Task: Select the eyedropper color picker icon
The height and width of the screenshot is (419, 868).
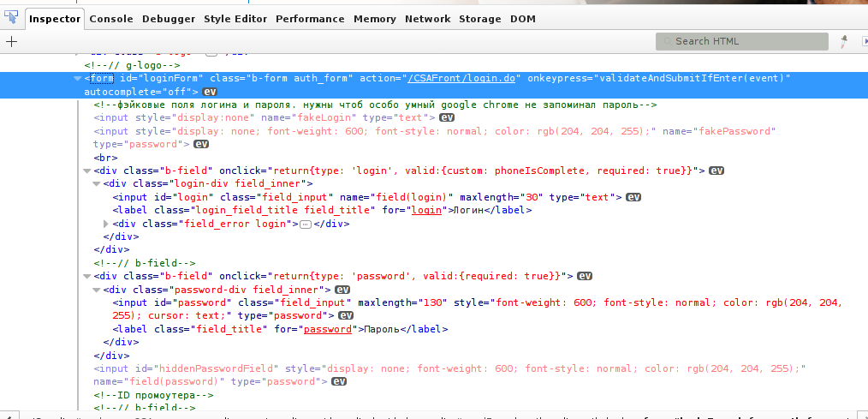Action: (843, 41)
